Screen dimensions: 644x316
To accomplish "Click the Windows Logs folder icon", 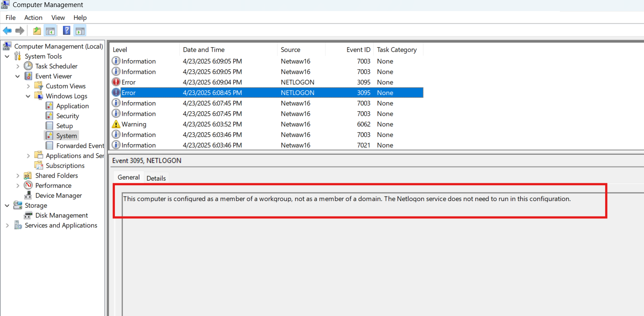I will coord(39,96).
